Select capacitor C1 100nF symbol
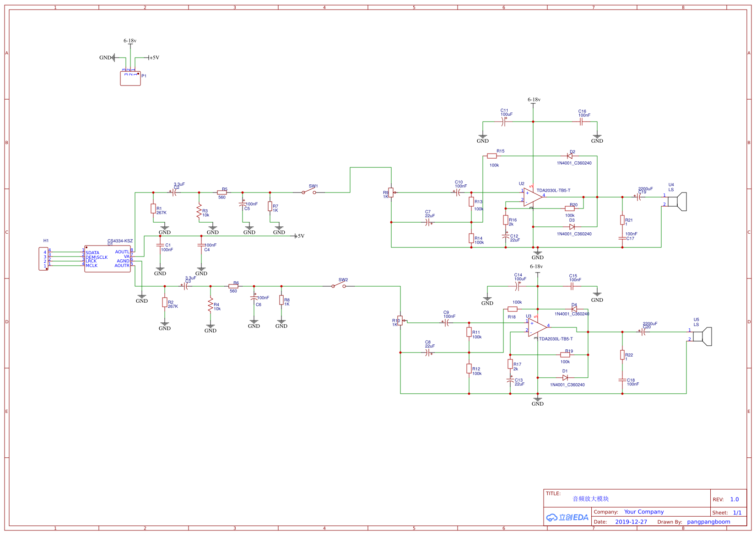 pyautogui.click(x=160, y=245)
